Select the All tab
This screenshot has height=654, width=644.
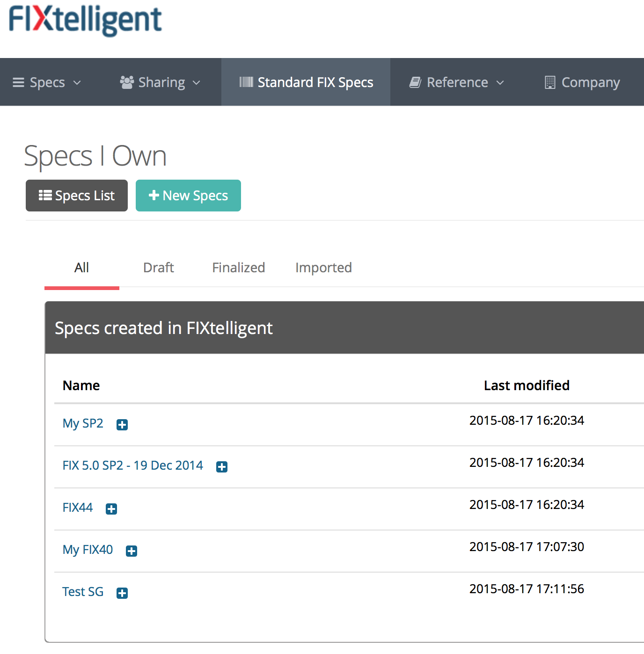point(82,268)
